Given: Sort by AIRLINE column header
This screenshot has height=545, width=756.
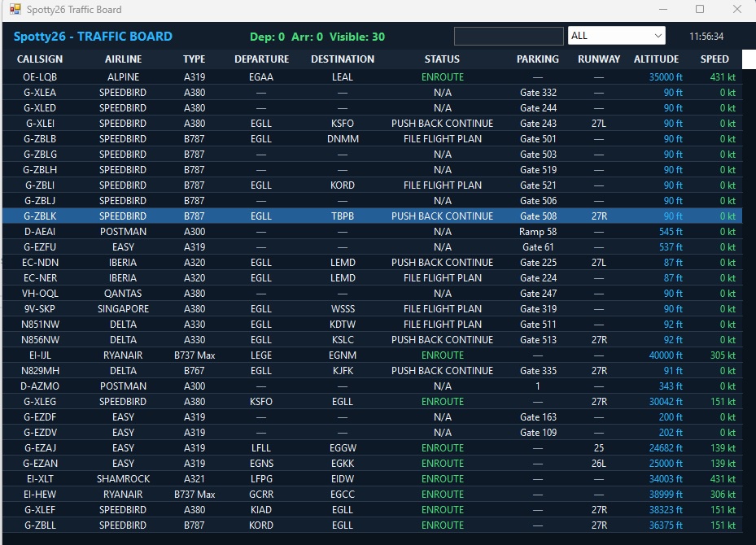Looking at the screenshot, I should point(124,59).
